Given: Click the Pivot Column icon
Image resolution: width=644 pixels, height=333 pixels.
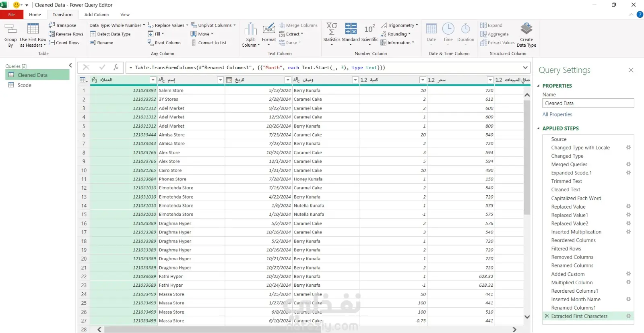Looking at the screenshot, I should tap(151, 43).
